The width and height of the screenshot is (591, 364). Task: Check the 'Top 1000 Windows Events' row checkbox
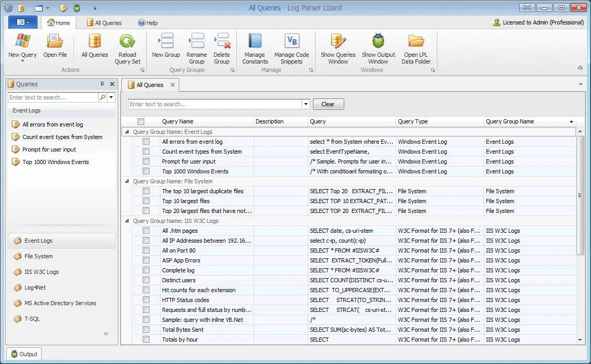tap(146, 171)
